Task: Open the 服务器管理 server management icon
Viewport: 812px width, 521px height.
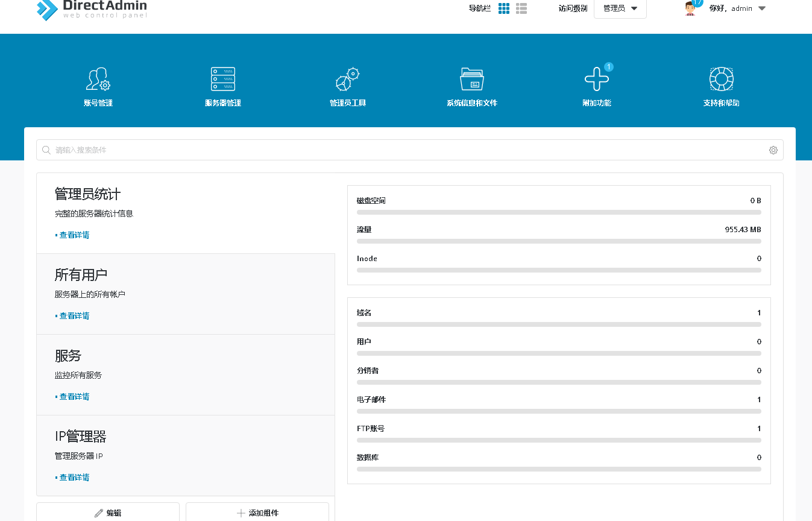Action: pos(223,79)
